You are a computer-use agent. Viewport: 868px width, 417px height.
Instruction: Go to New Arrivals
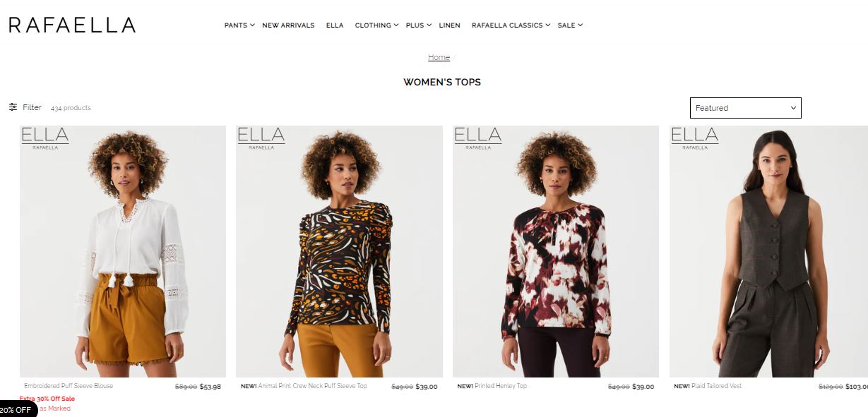coord(288,25)
